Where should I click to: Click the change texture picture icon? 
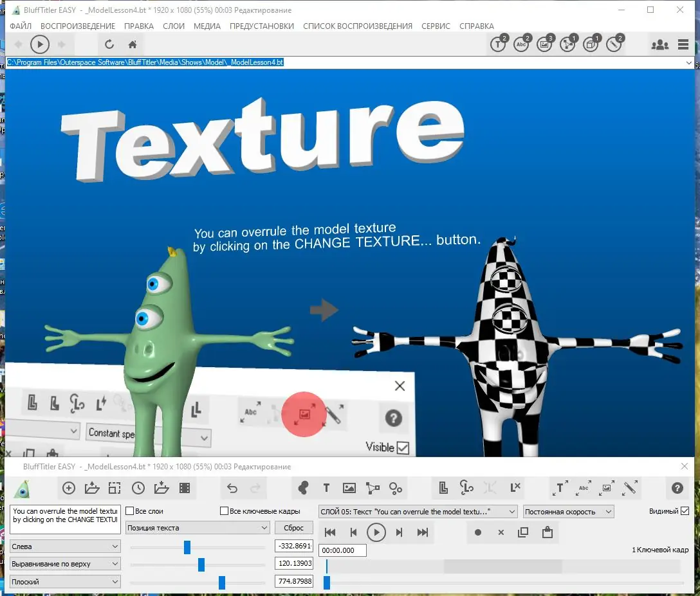click(606, 487)
